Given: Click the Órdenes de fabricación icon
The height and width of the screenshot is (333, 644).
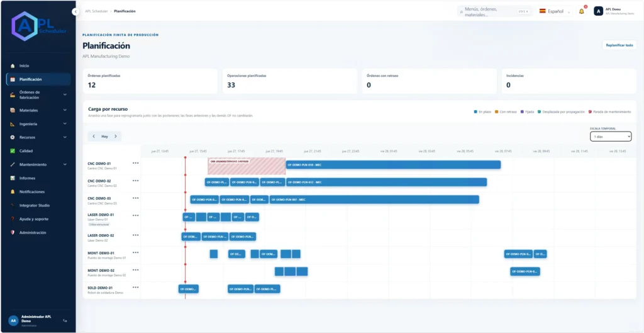Looking at the screenshot, I should click(x=13, y=94).
